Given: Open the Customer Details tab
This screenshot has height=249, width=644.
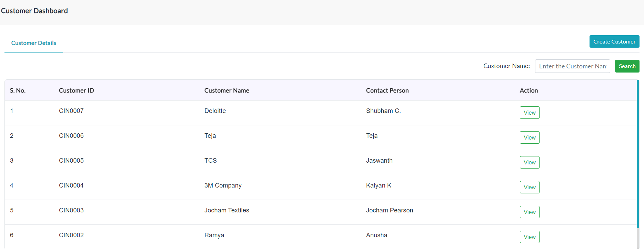Looking at the screenshot, I should point(34,43).
